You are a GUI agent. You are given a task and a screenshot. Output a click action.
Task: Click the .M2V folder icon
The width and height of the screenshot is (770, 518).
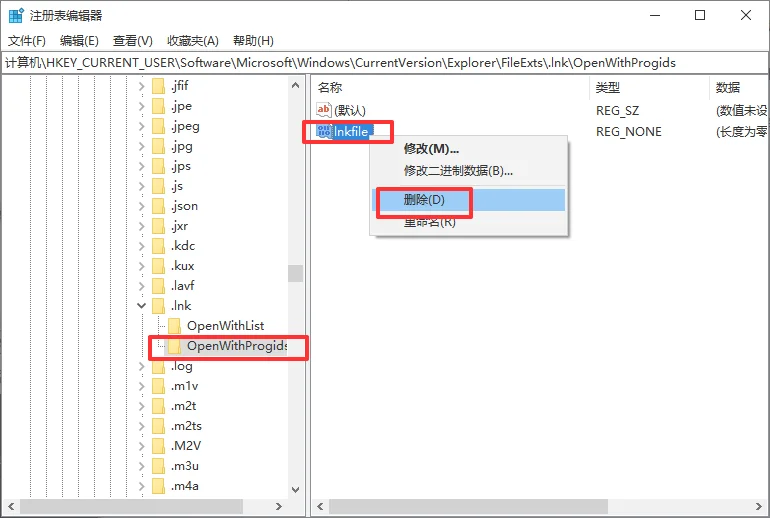pos(158,446)
